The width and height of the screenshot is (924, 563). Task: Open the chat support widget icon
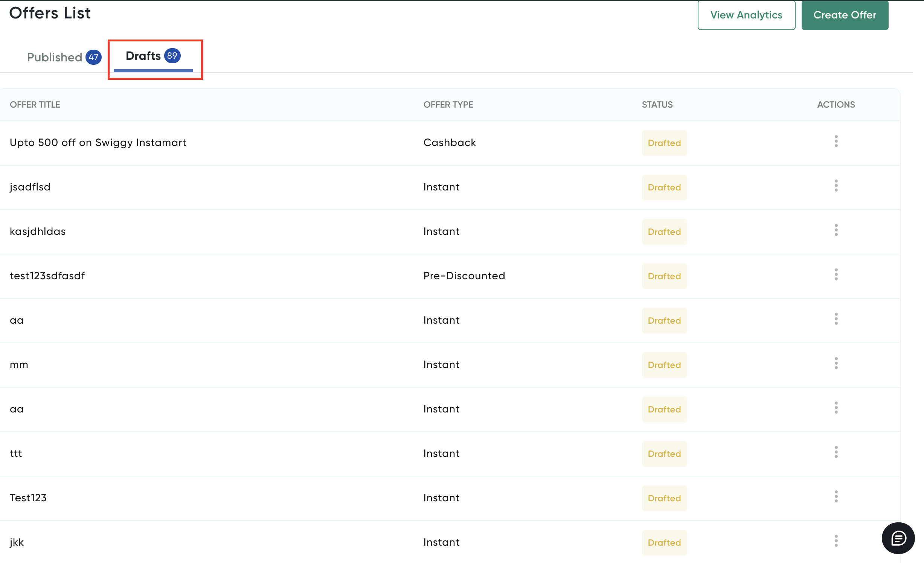click(x=898, y=538)
